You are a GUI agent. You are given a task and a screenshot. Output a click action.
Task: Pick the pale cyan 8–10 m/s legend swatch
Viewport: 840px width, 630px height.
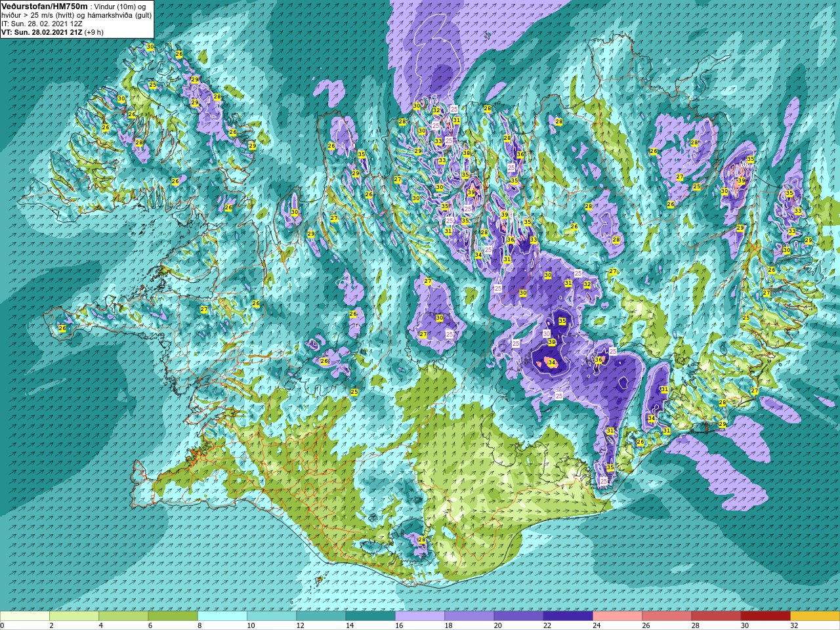(x=222, y=616)
